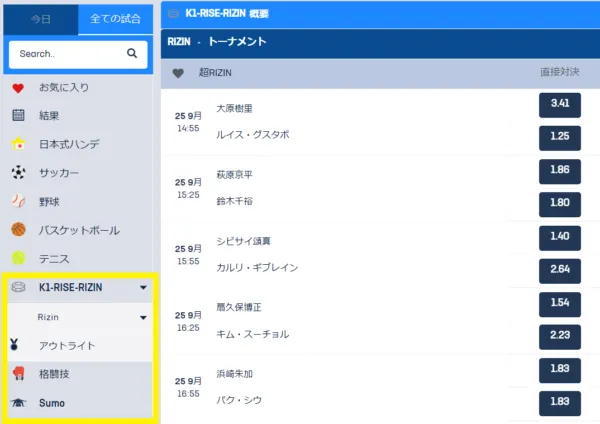The height and width of the screenshot is (424, 600).
Task: Click the search magnifier icon
Action: (132, 53)
